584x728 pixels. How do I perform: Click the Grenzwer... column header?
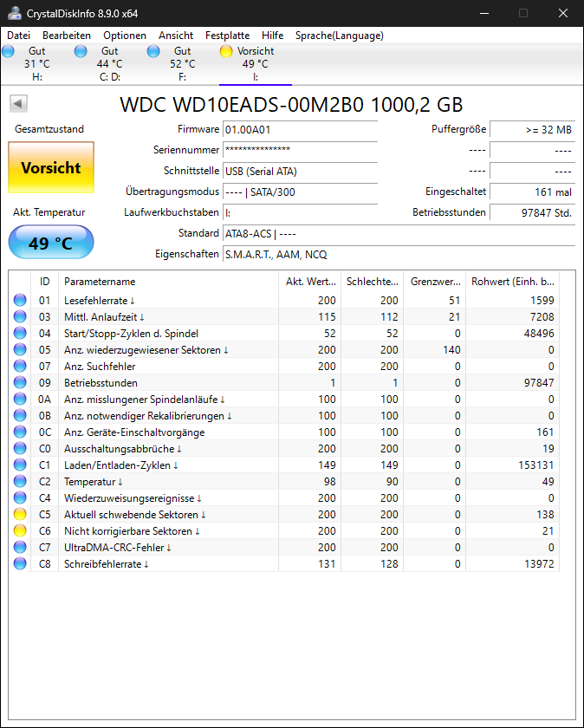[435, 282]
